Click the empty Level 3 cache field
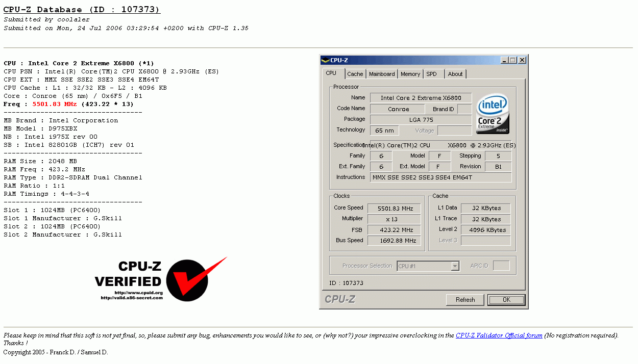Viewport: 638px width, 364px height. pyautogui.click(x=486, y=241)
